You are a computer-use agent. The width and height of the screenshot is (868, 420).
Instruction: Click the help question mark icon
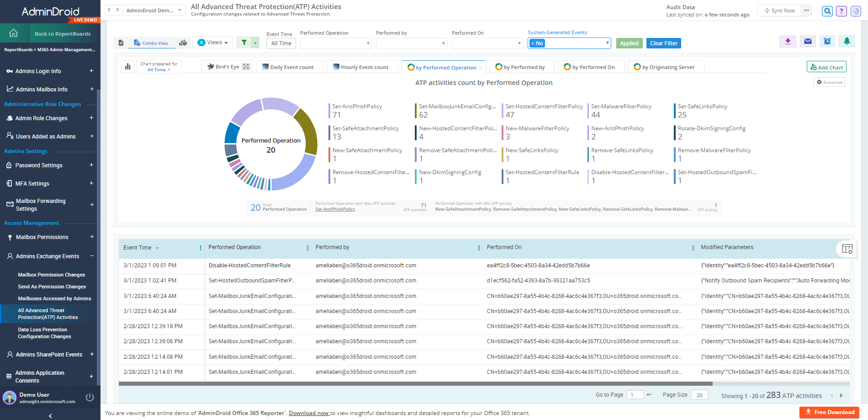pos(842,11)
